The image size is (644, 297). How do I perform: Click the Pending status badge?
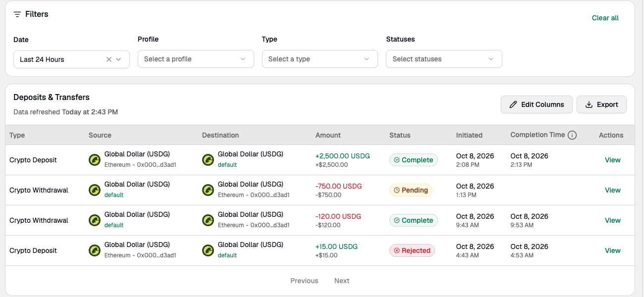tap(411, 190)
